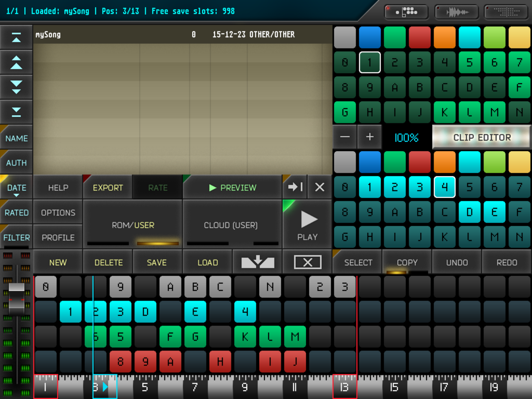Jump to bottom of song list
The image size is (532, 399).
point(16,112)
